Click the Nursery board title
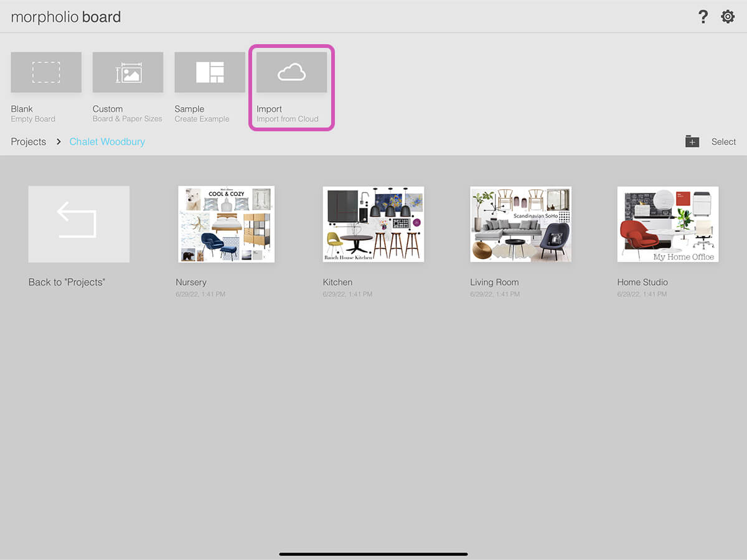 [x=191, y=282]
